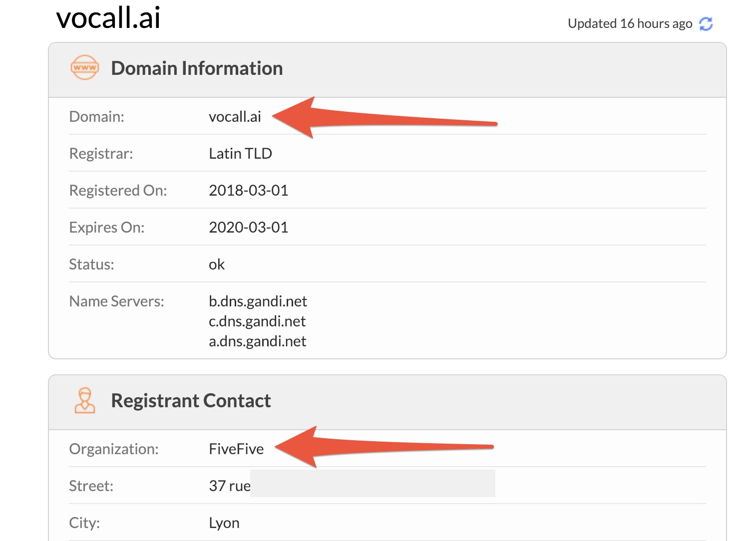Click the Organization label

(114, 449)
